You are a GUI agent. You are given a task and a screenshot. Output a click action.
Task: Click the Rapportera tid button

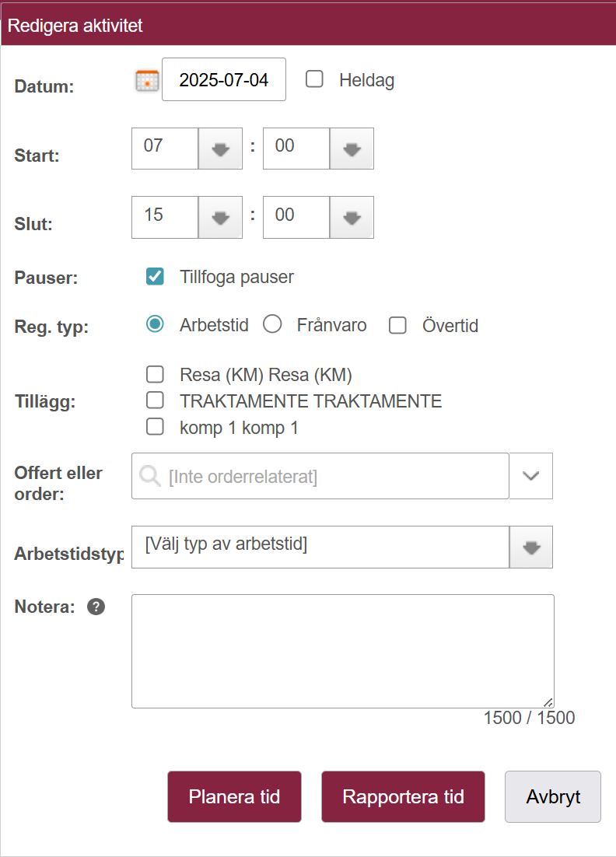pyautogui.click(x=404, y=797)
